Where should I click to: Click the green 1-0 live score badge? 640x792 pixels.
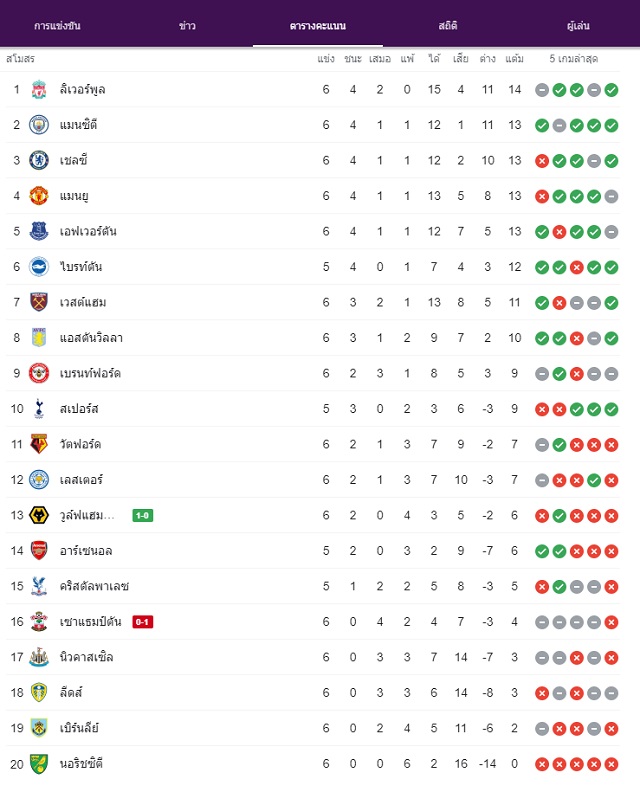coord(142,516)
